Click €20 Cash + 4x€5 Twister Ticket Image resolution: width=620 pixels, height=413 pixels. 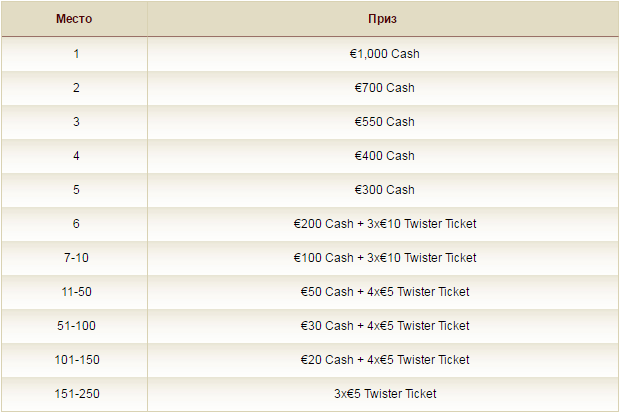[x=385, y=360]
